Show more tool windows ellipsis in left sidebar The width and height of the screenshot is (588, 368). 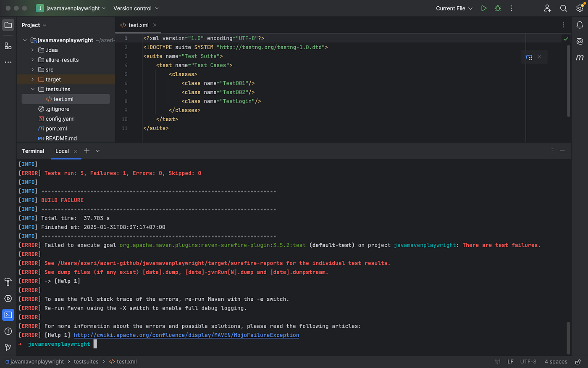(x=8, y=62)
